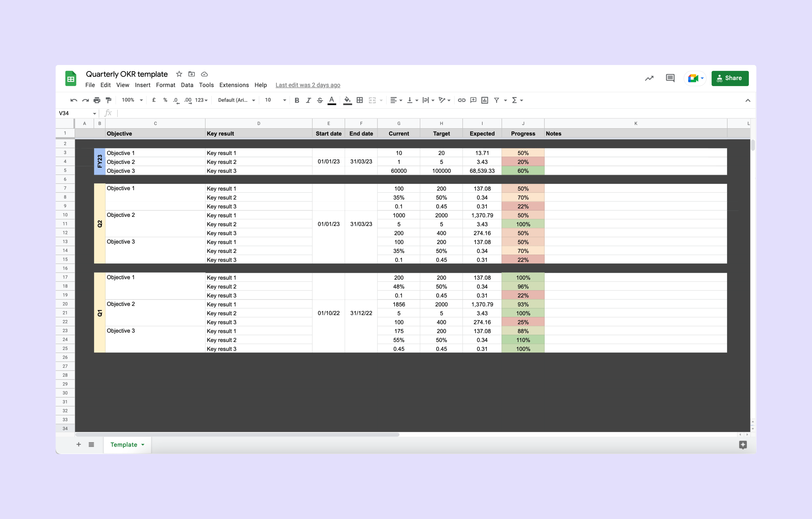Image resolution: width=812 pixels, height=519 pixels.
Task: Click the Insert link icon
Action: [x=462, y=100]
